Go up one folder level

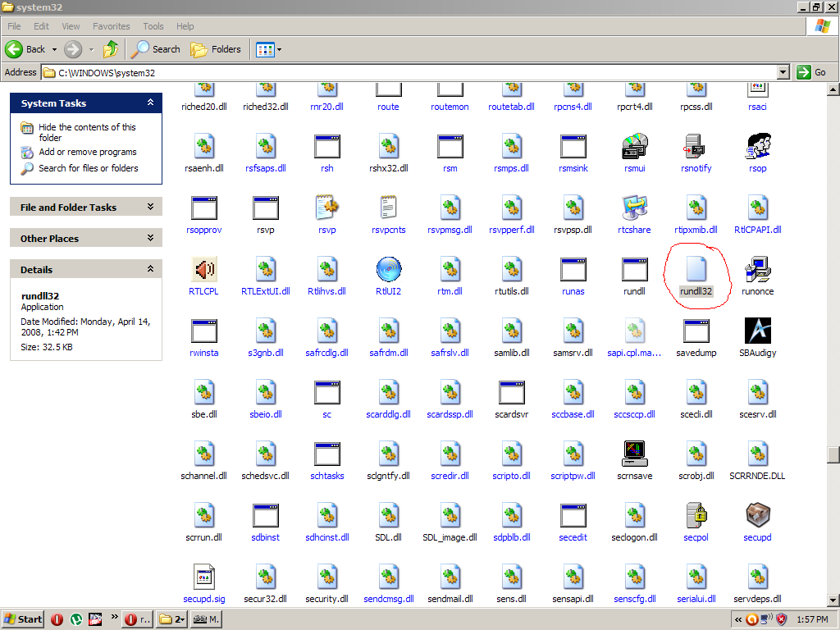tap(111, 49)
